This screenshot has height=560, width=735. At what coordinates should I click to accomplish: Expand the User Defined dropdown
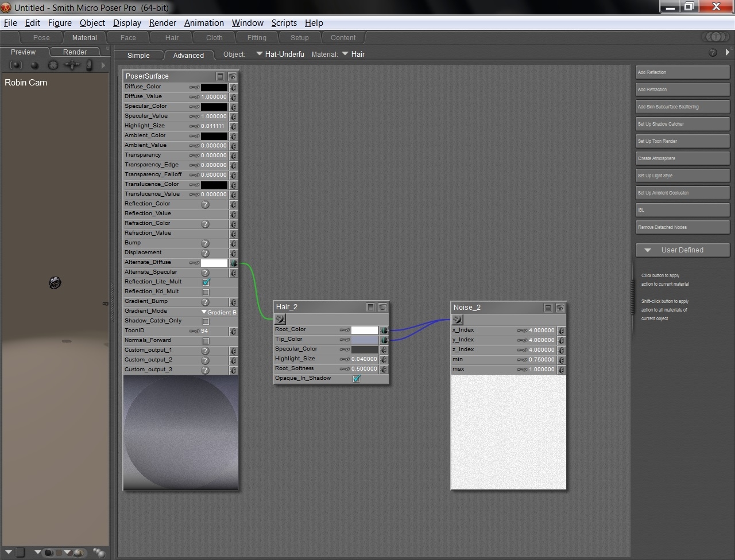(x=682, y=250)
